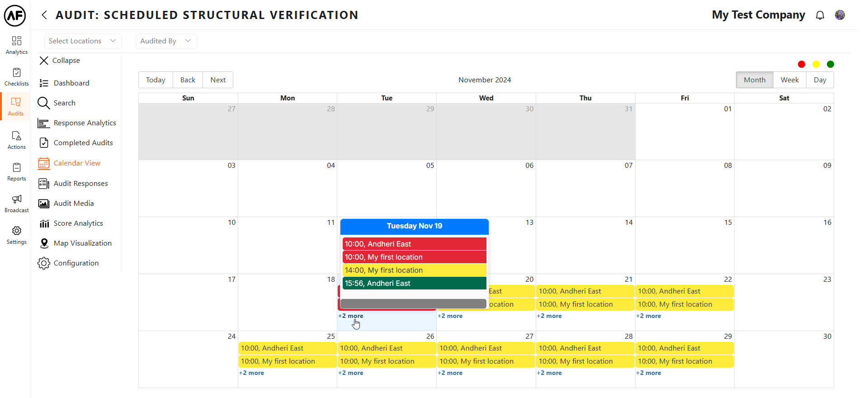The height and width of the screenshot is (398, 868).
Task: Expand the Select Locations dropdown
Action: pos(83,41)
